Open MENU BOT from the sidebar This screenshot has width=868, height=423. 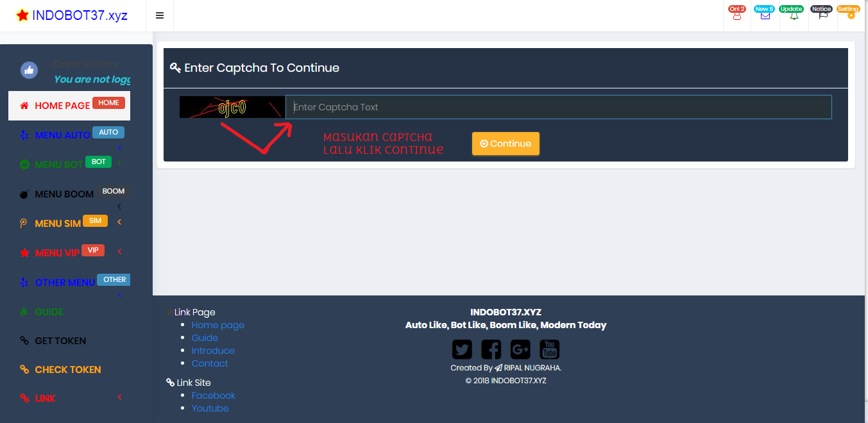point(58,163)
